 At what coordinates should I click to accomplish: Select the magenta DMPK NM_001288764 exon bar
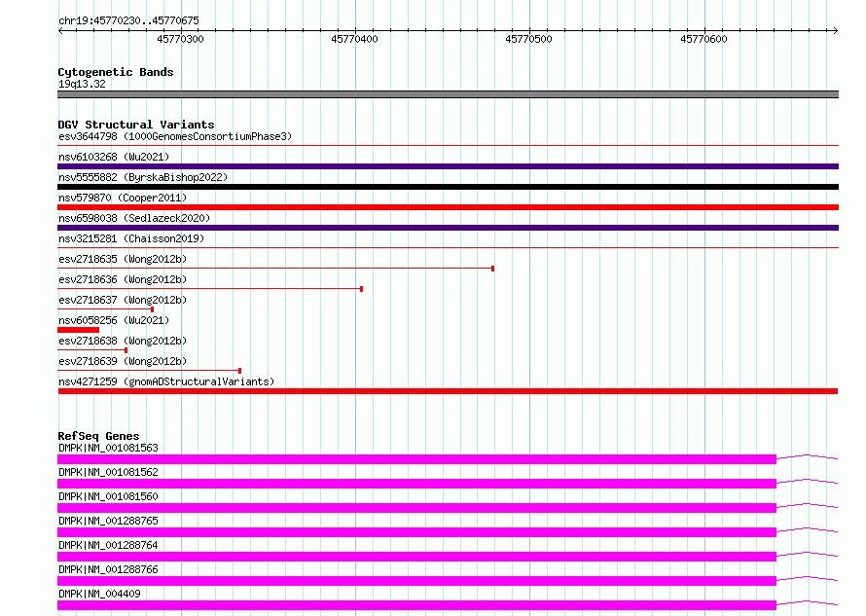pyautogui.click(x=417, y=557)
